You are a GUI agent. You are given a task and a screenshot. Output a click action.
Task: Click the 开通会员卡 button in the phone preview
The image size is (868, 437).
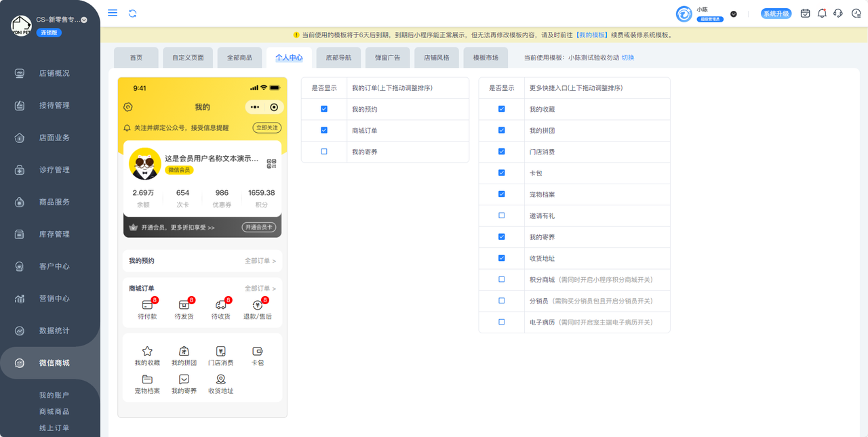coord(259,228)
